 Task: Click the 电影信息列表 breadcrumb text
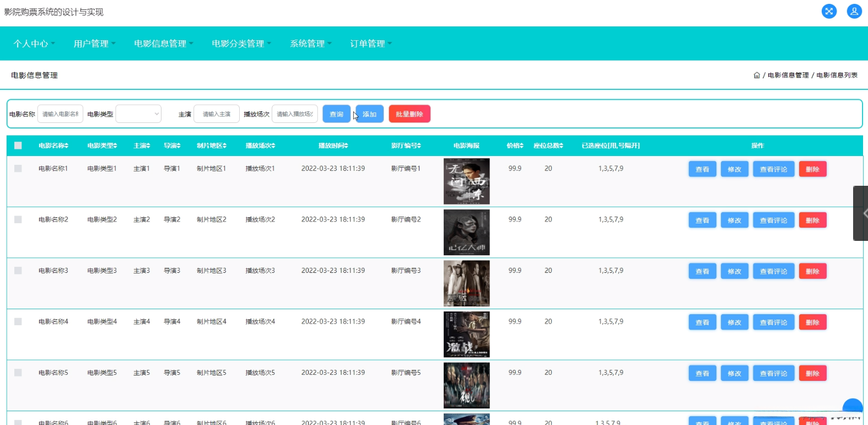(837, 76)
